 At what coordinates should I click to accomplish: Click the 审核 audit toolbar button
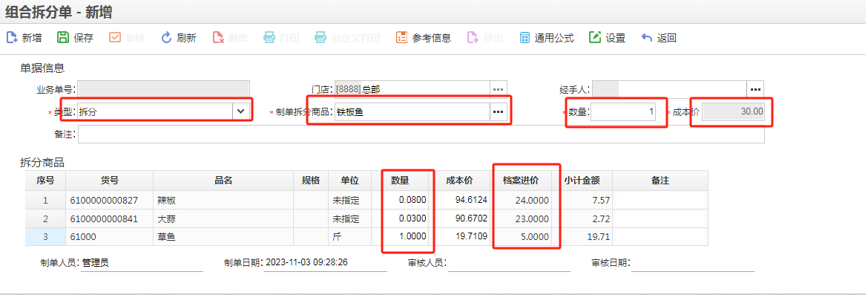pos(127,38)
